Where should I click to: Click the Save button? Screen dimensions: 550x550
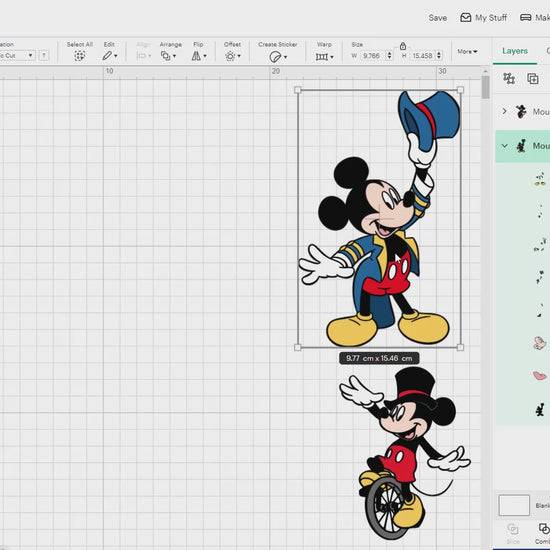point(437,18)
